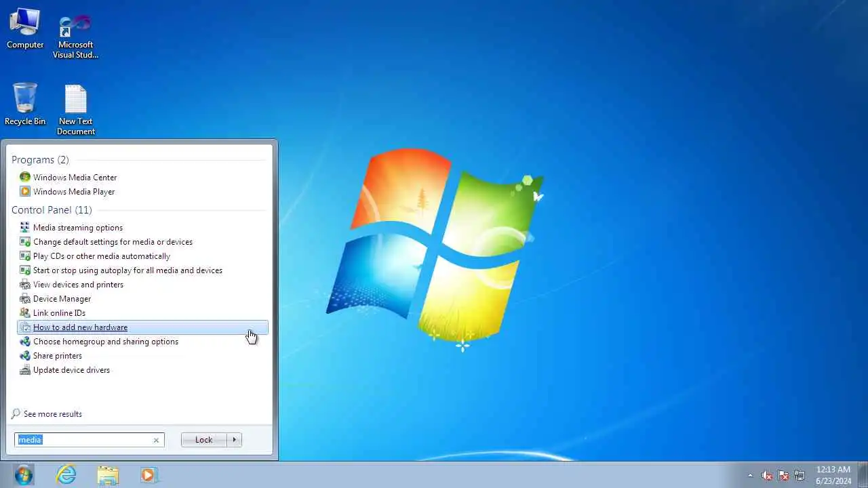Open the Control Panel (11) results header
868x488 pixels.
click(52, 210)
